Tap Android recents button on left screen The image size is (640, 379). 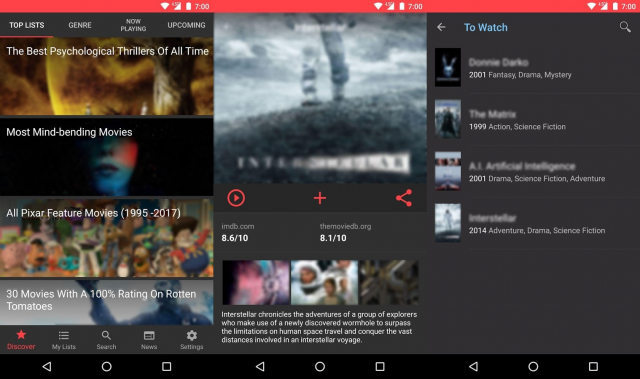pos(167,366)
